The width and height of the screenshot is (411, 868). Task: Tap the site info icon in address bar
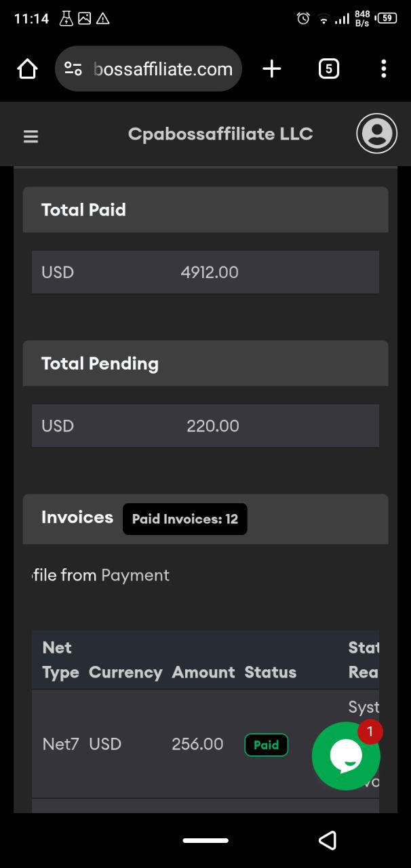pos(73,68)
